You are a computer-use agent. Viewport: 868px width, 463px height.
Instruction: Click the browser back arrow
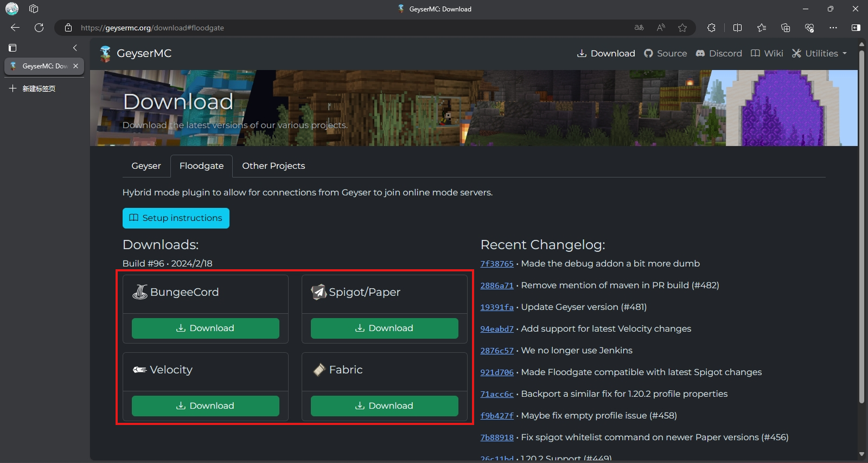[15, 28]
